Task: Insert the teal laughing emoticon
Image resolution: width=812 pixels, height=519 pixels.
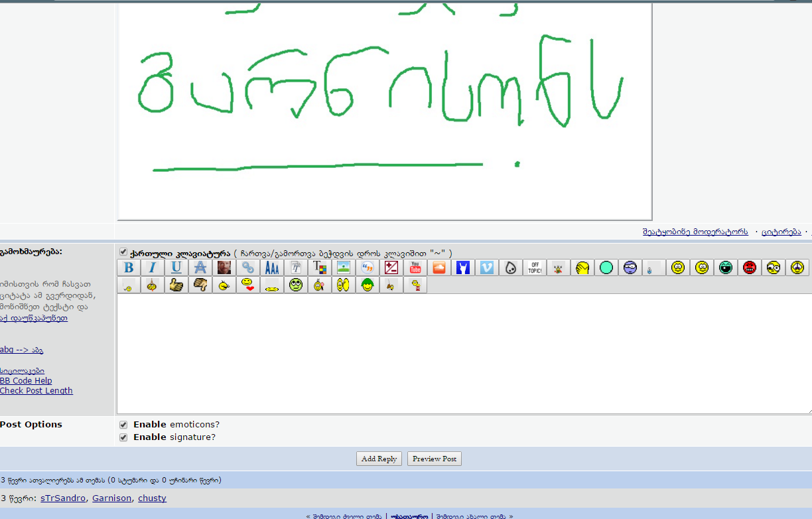Action: pyautogui.click(x=726, y=267)
